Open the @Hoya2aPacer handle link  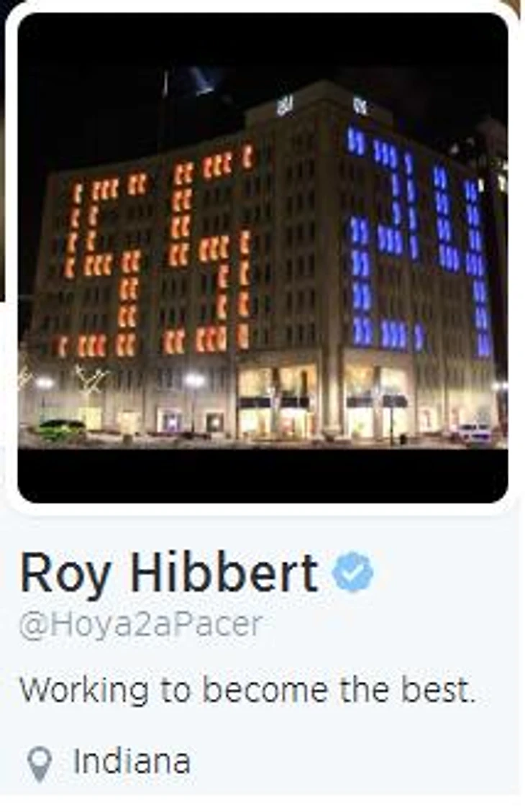pos(141,624)
